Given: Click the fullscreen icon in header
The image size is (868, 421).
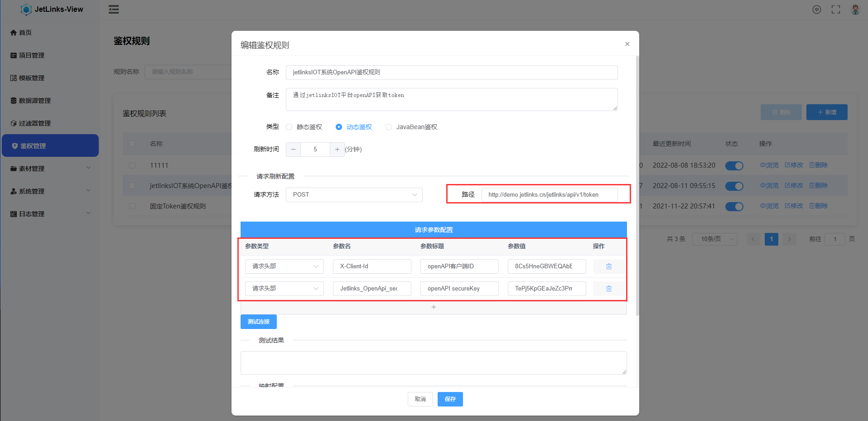Looking at the screenshot, I should pyautogui.click(x=836, y=10).
